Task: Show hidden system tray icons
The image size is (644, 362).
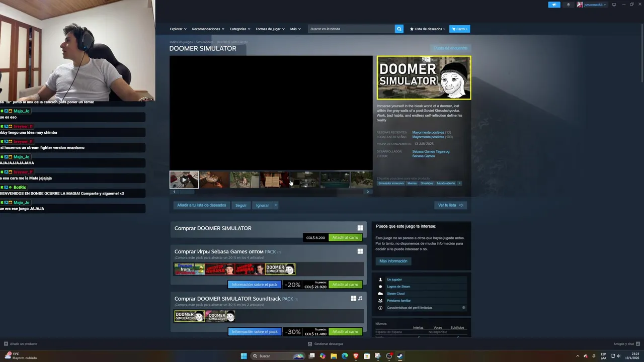Action: (x=578, y=356)
